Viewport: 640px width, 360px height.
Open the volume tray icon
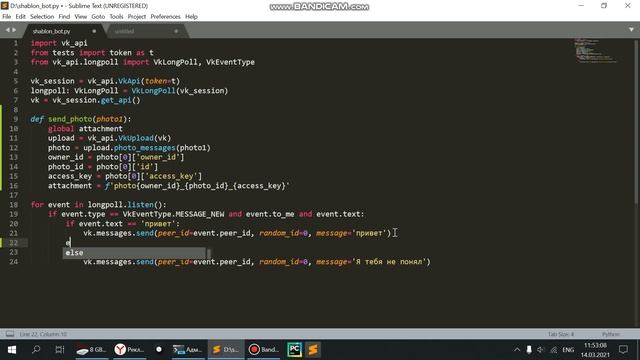point(541,350)
